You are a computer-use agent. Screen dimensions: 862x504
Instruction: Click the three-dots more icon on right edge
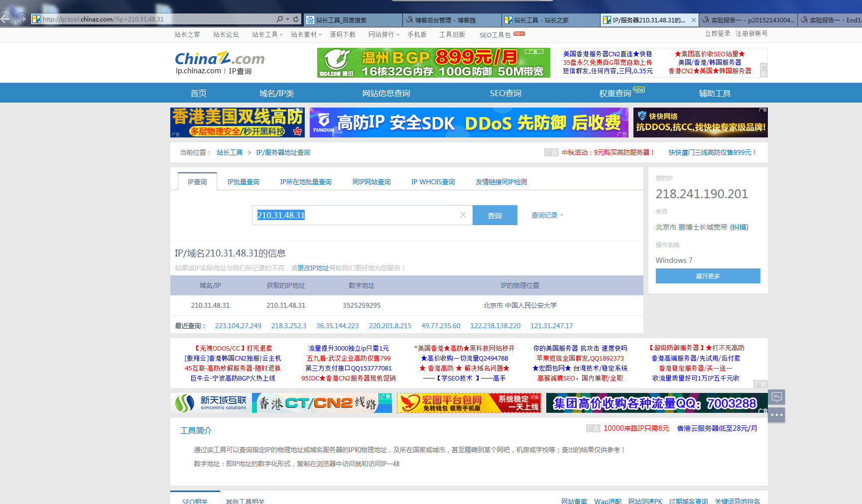click(x=776, y=414)
